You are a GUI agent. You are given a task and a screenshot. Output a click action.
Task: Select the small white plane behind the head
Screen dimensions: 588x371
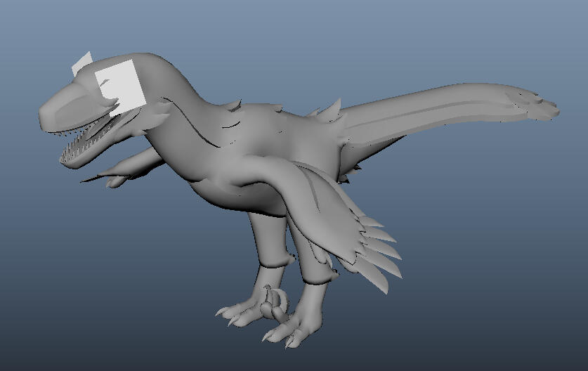coord(81,63)
